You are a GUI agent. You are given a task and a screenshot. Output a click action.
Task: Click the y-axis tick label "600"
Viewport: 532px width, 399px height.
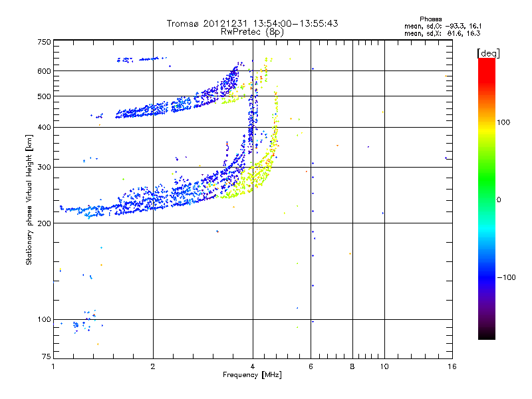[x=45, y=71]
